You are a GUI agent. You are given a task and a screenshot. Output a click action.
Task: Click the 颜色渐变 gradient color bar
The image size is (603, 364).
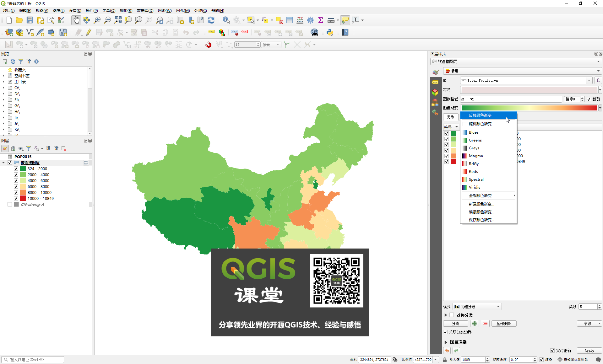529,108
